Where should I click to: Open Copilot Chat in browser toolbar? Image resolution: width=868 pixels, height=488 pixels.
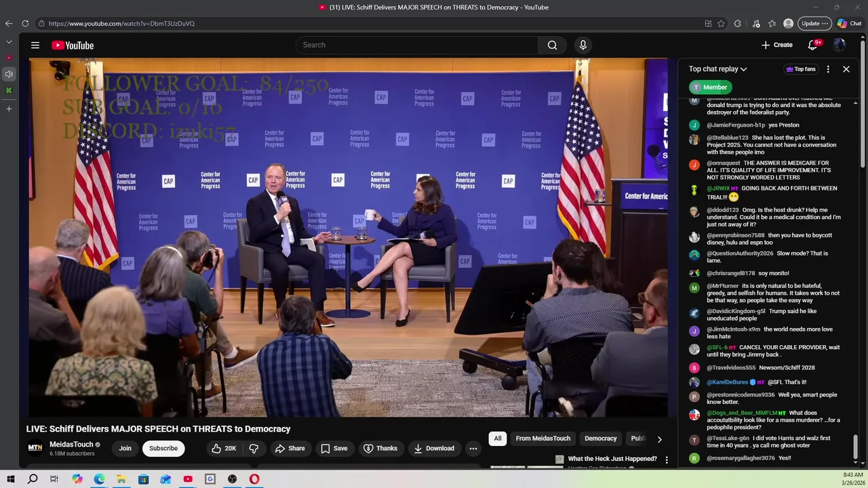point(849,24)
